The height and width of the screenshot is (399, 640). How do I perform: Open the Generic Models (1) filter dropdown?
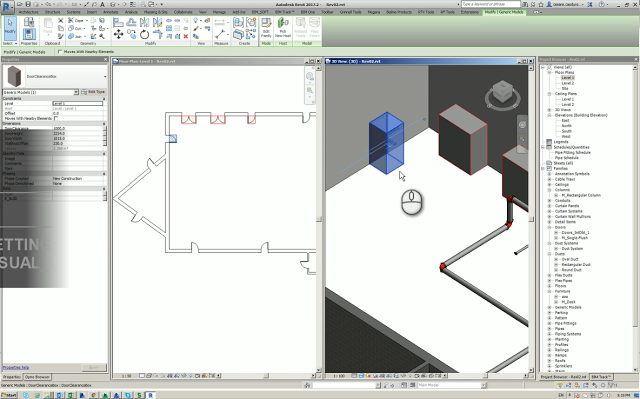[x=76, y=92]
